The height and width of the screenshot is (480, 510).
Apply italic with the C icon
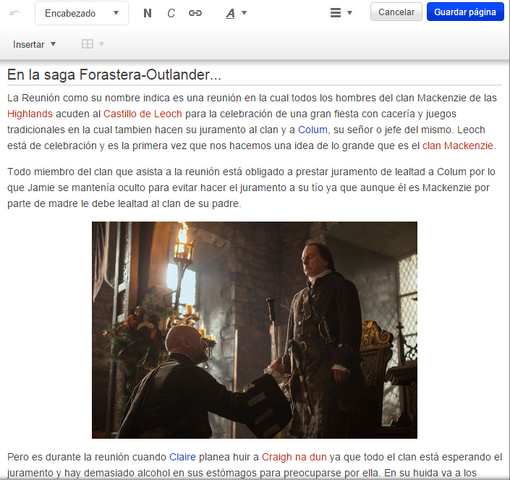[171, 13]
